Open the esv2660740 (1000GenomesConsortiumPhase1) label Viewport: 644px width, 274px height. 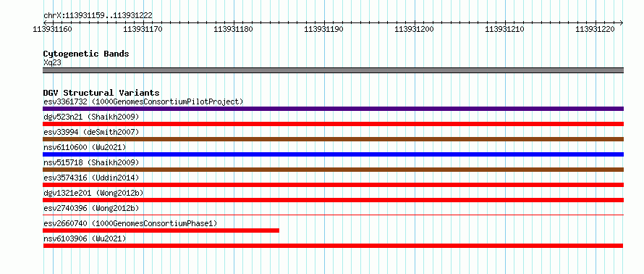pyautogui.click(x=130, y=223)
